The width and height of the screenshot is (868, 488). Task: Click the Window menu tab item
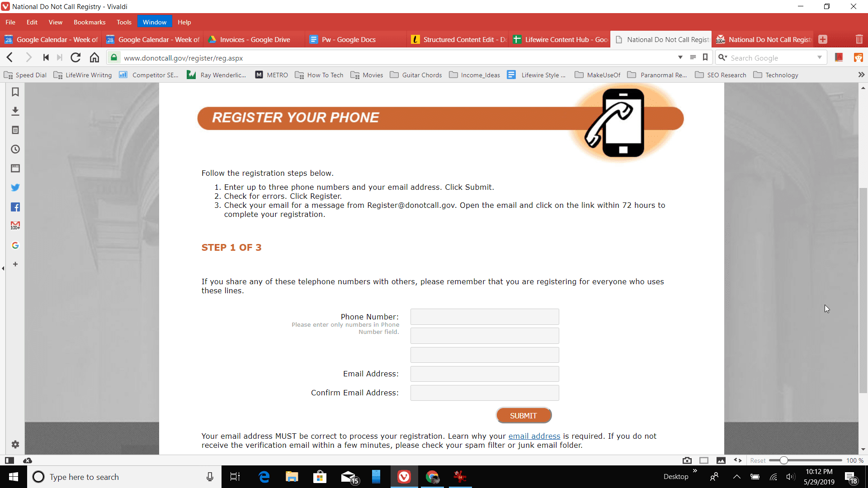[155, 22]
